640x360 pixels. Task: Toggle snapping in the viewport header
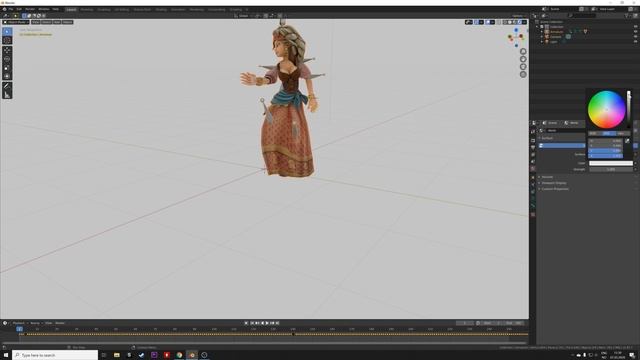pos(266,16)
